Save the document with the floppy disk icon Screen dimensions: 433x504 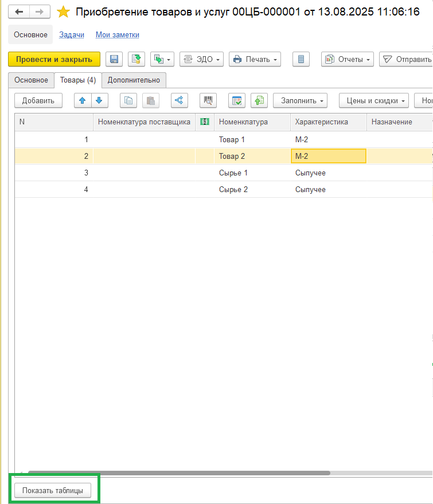[x=114, y=59]
